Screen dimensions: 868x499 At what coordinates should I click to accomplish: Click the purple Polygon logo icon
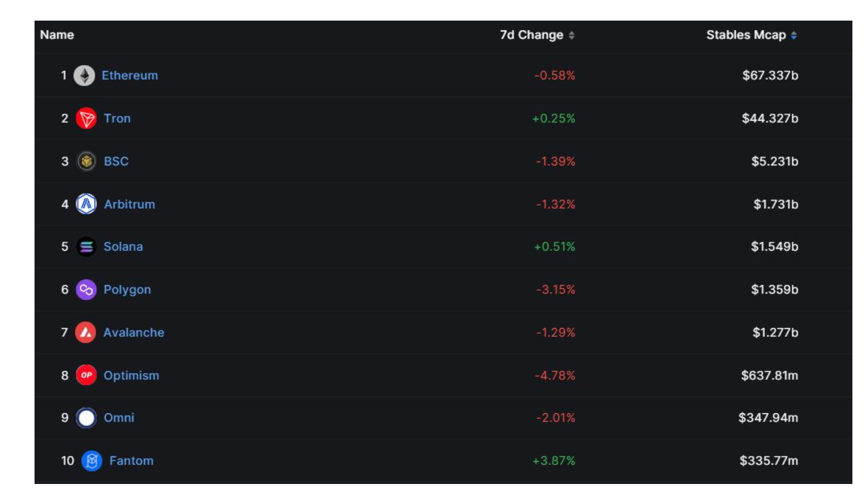tap(86, 290)
